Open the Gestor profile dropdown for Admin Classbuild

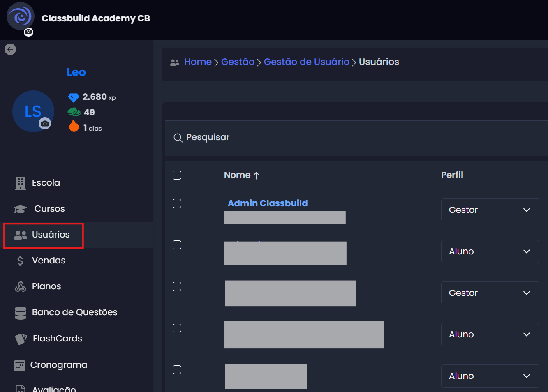490,210
